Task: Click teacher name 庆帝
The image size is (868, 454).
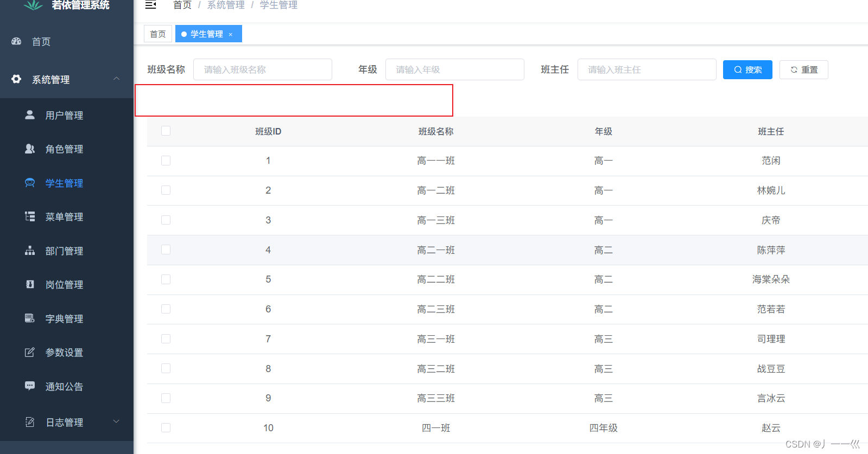Action: pos(771,220)
